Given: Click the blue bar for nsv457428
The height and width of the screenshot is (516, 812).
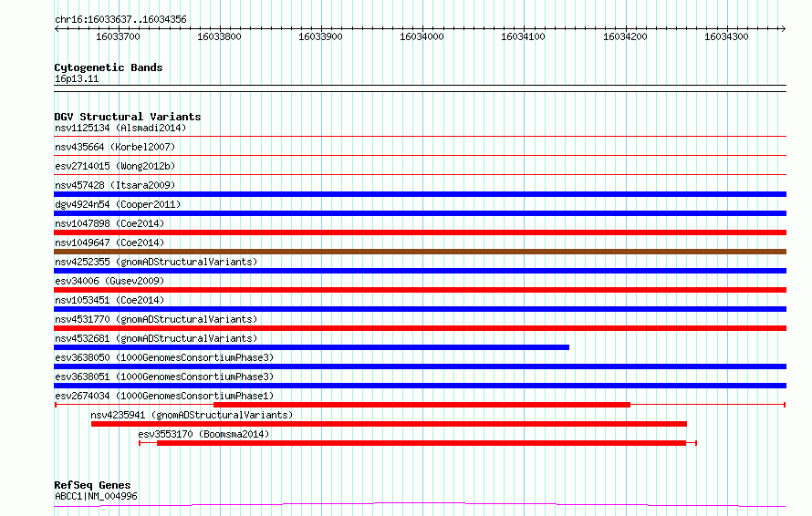Looking at the screenshot, I should click(420, 194).
